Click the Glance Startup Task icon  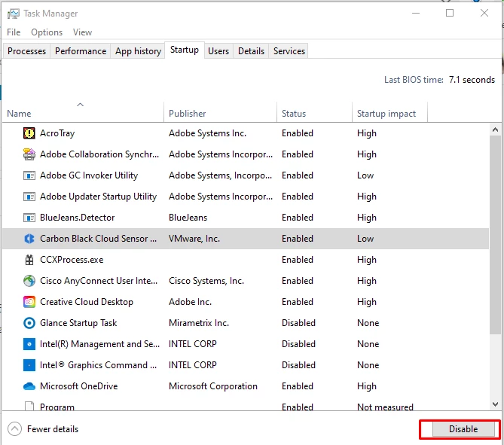29,323
